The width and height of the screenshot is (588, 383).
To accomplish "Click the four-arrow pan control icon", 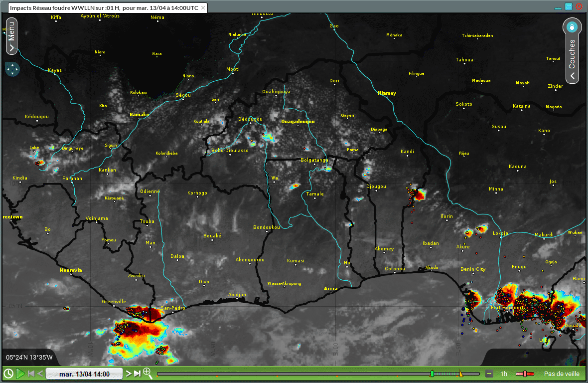I will 12,69.
